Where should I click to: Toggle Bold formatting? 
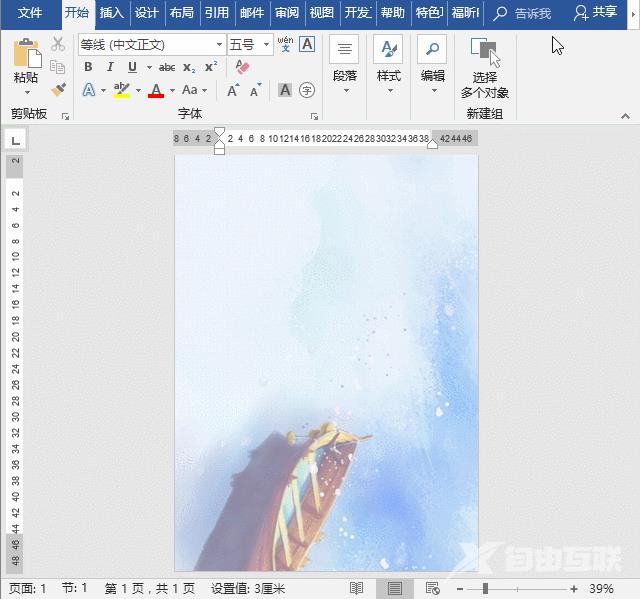[x=88, y=67]
